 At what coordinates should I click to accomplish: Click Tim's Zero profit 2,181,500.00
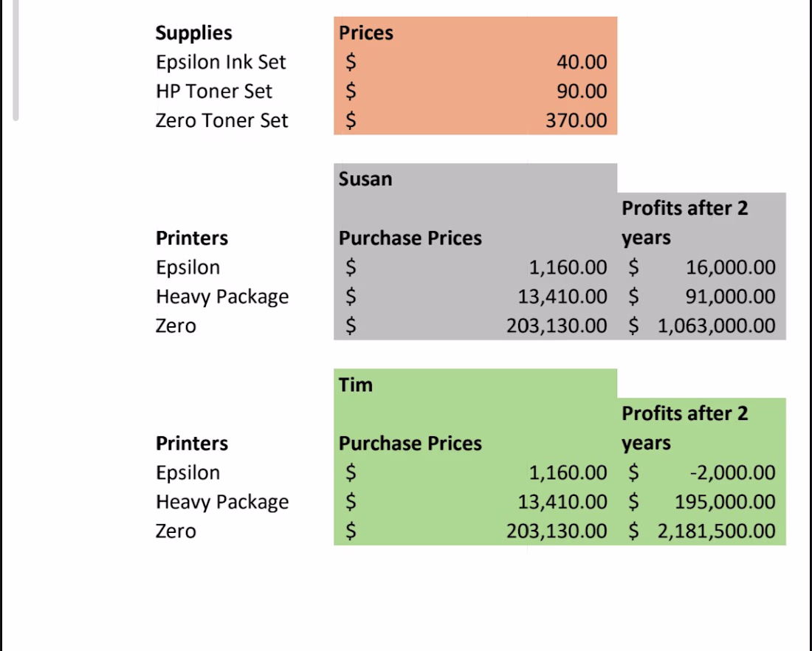point(716,531)
